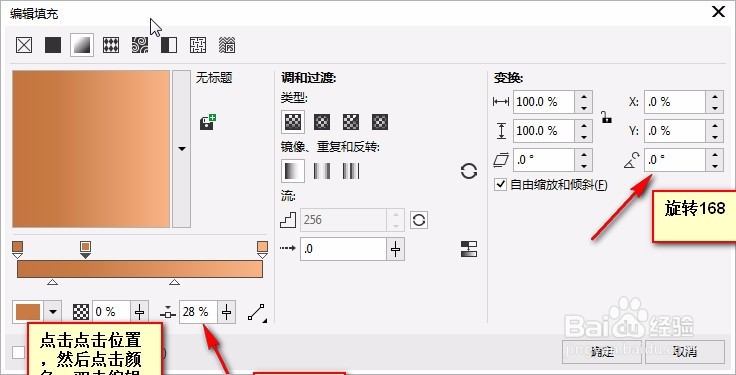Viewport: 736px width, 375px height.
Task: Select the No fill type icon
Action: coord(24,45)
